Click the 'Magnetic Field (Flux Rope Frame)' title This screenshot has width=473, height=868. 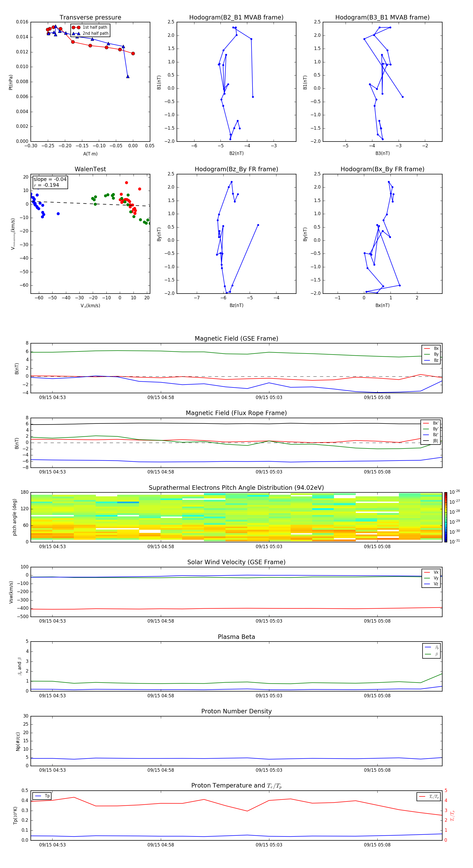[x=236, y=413]
